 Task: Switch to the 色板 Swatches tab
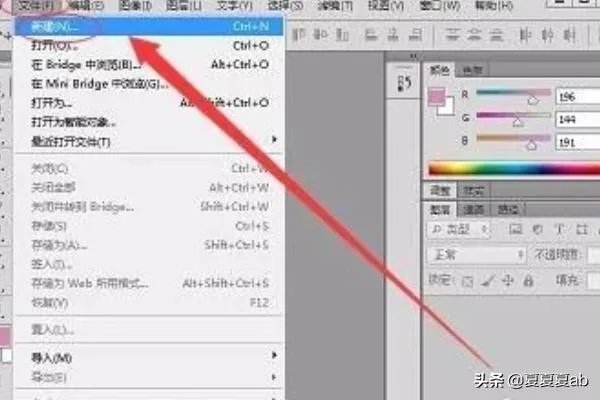click(472, 70)
